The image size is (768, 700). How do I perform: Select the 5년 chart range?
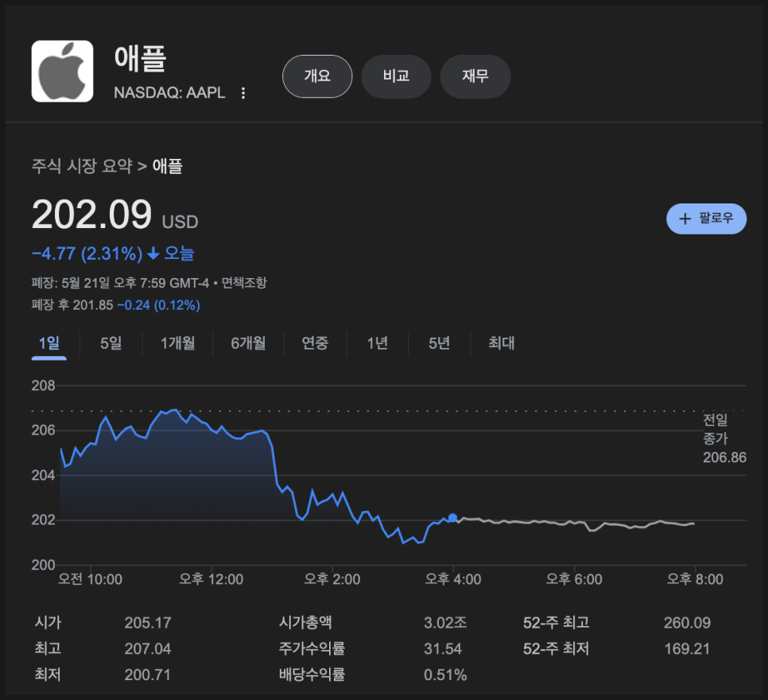point(439,343)
